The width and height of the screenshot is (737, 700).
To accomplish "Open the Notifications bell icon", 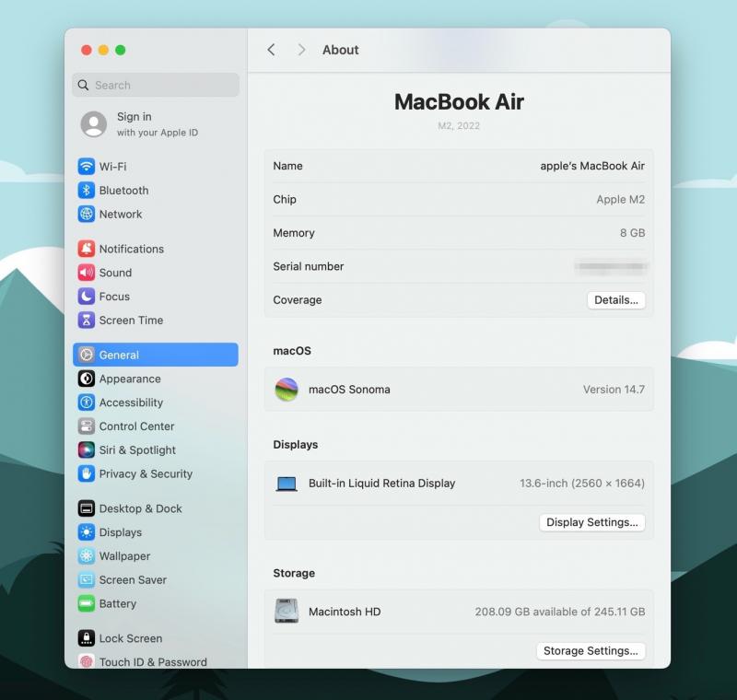I will coord(86,249).
